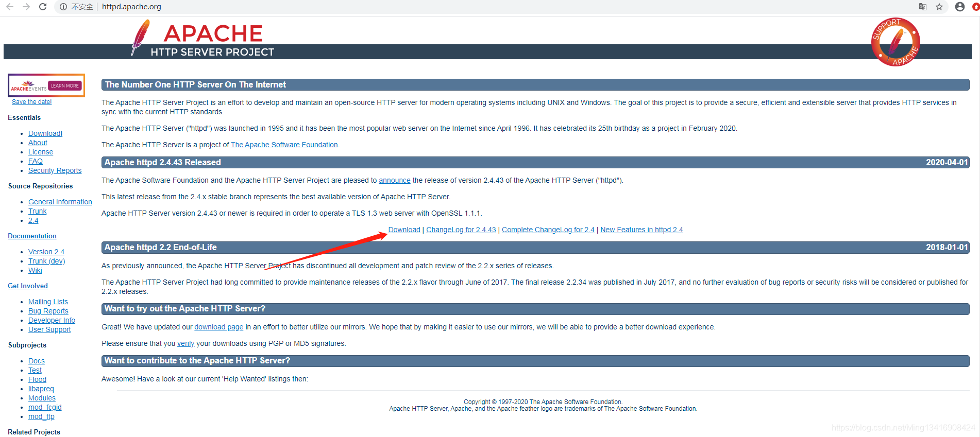Open the Test subproject link
Viewport: 980px width, 437px height.
pyautogui.click(x=35, y=370)
